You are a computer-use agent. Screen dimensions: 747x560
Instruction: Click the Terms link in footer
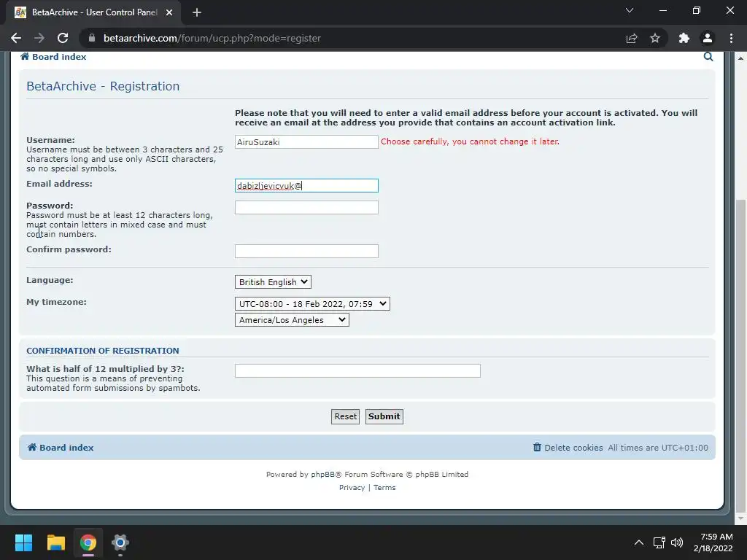point(384,488)
